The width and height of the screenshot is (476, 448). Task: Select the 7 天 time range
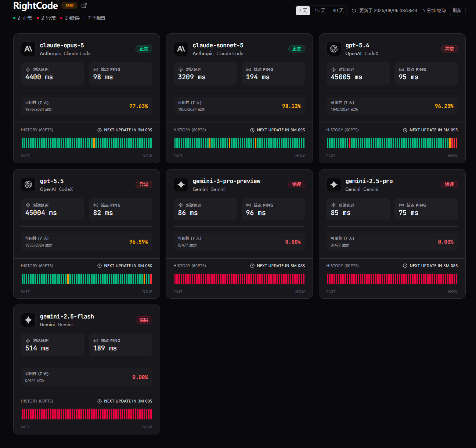303,11
